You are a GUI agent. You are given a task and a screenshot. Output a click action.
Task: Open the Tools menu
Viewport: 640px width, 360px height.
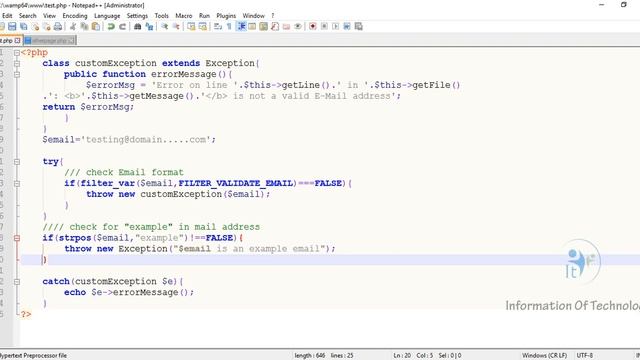click(x=162, y=16)
